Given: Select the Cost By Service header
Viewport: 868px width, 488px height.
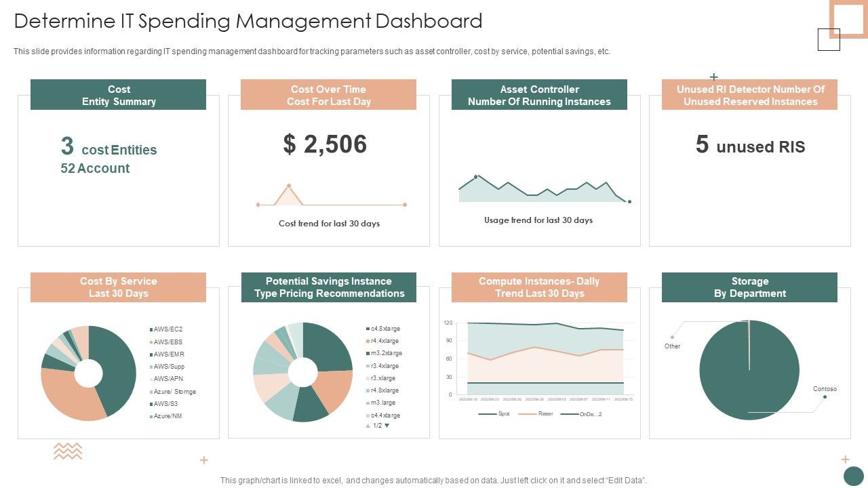Looking at the screenshot, I should coord(118,287).
